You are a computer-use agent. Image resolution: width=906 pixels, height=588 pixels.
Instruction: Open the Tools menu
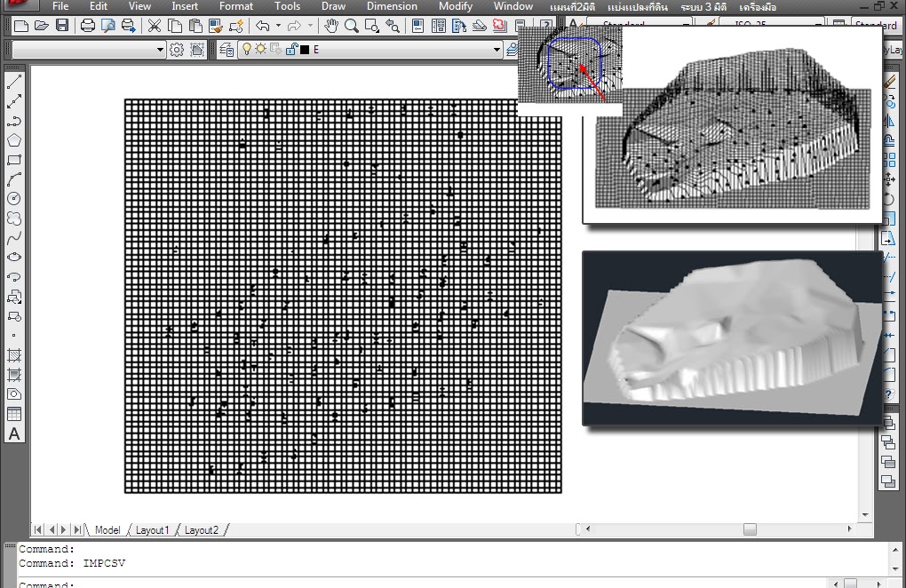pyautogui.click(x=287, y=6)
